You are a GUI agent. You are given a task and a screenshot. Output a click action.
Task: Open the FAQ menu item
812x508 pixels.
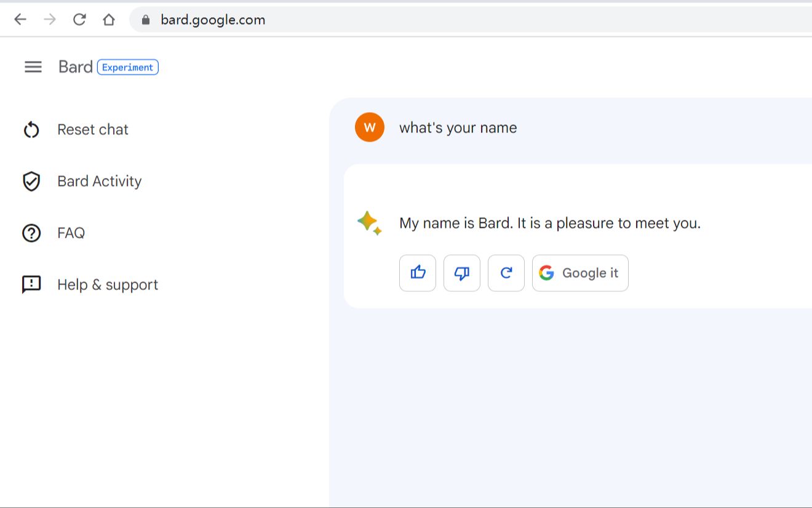coord(71,233)
